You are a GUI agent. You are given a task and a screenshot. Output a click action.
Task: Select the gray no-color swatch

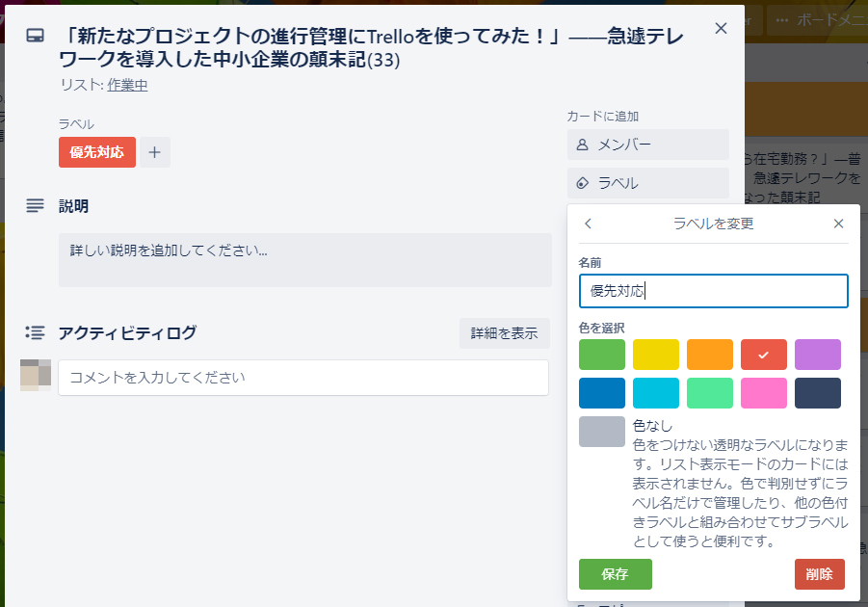pos(602,432)
